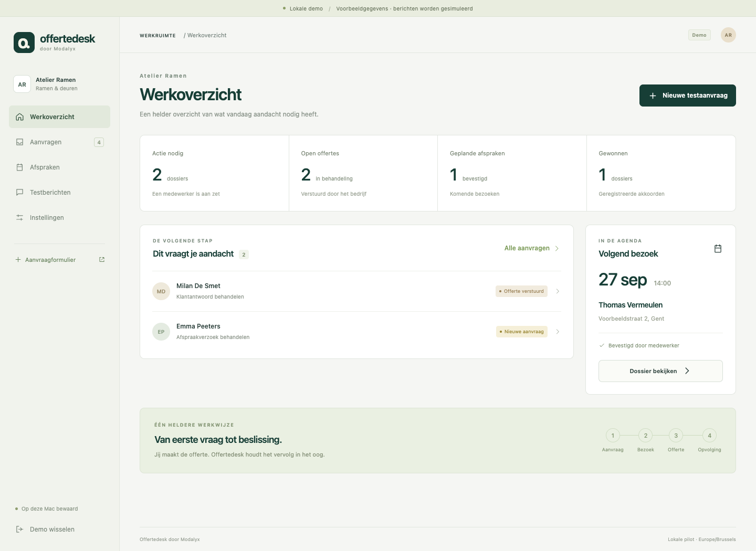The width and height of the screenshot is (756, 551).
Task: Click the calendar icon in Volgend bezoek card
Action: 718,249
